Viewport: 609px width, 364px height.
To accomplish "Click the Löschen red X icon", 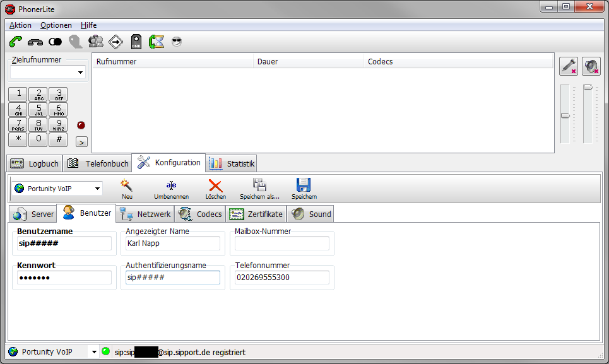I will click(x=215, y=187).
